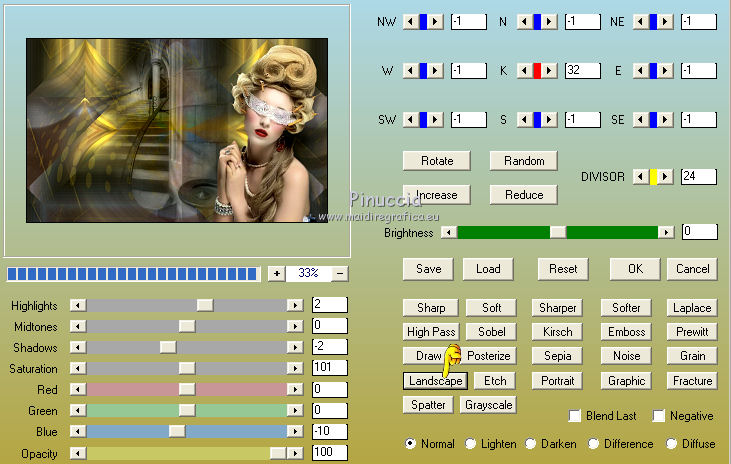Click Highlights slider right arrow
Image resolution: width=731 pixels, height=464 pixels.
295,305
